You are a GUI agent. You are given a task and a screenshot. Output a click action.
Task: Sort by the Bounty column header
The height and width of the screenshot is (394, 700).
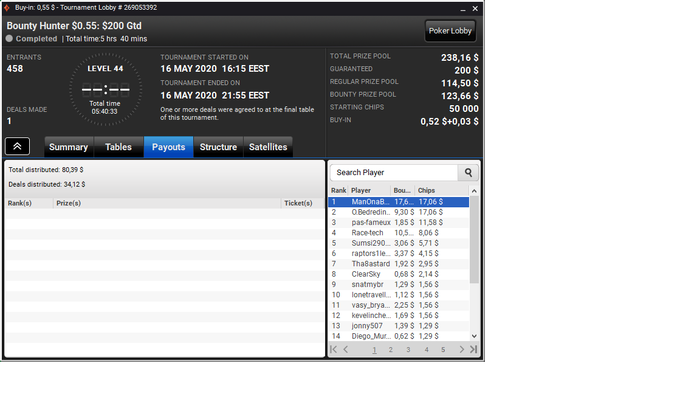pyautogui.click(x=403, y=190)
